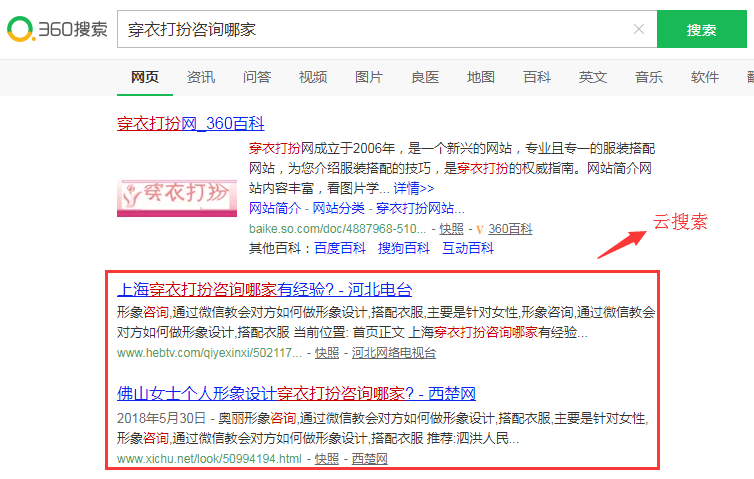Switch to the 百科 tab
754x479 pixels.
537,77
